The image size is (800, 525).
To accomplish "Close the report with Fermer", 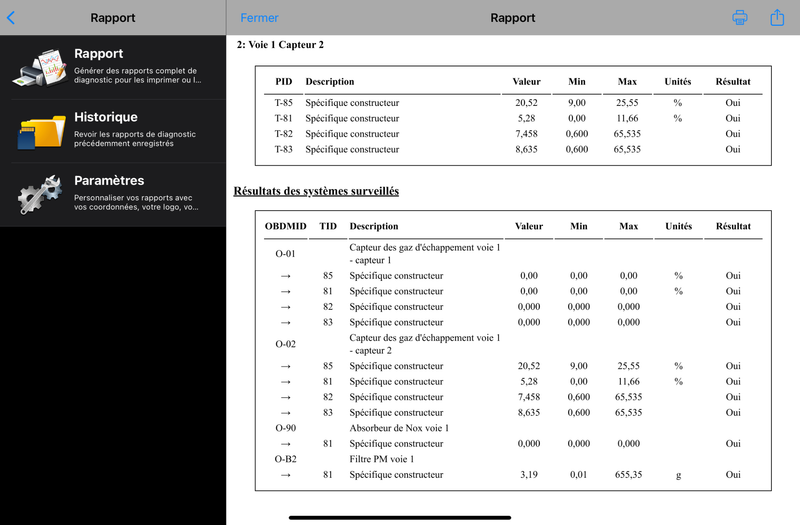I will [x=259, y=18].
